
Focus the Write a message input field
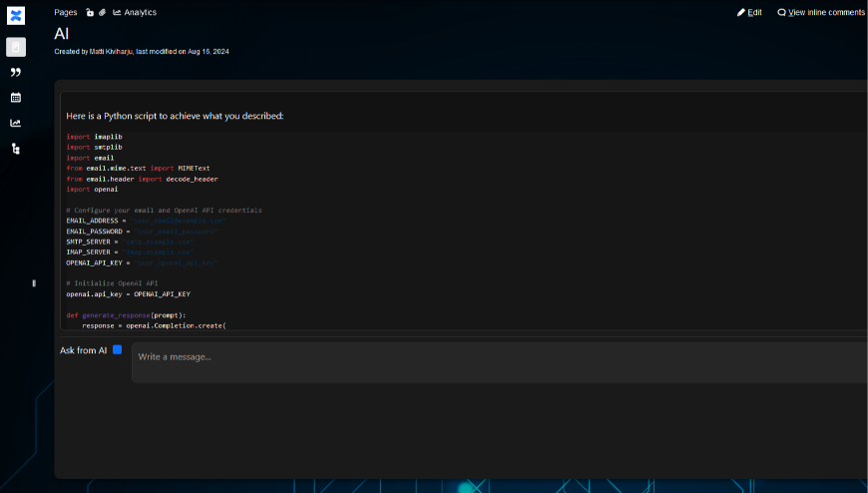(499, 362)
